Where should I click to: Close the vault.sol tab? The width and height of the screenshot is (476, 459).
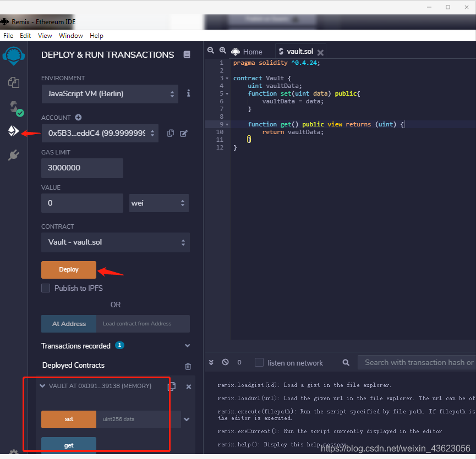point(320,53)
